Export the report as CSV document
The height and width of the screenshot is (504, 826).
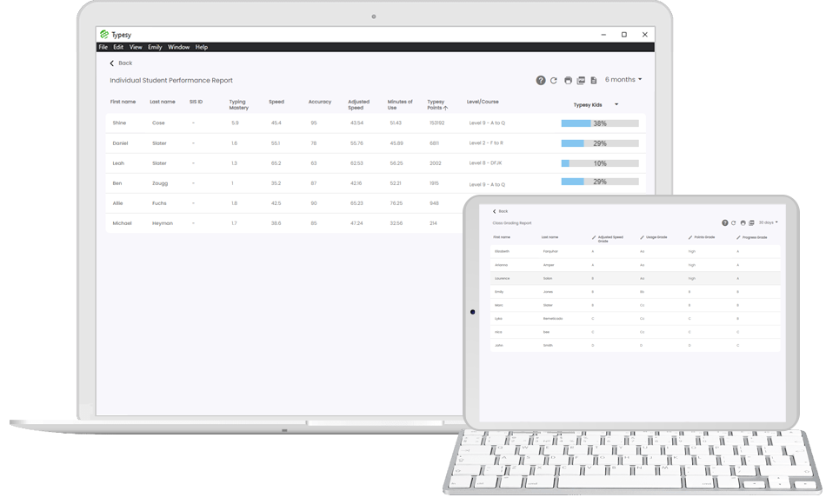594,81
